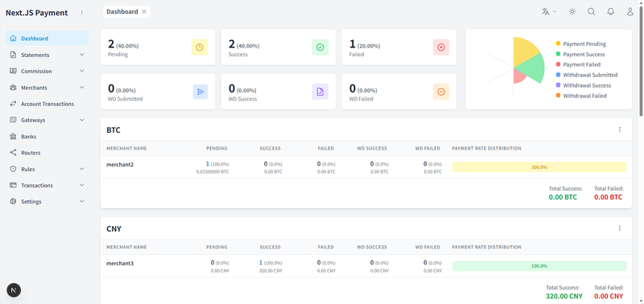
Task: Toggle light theme with the sun icon
Action: (x=572, y=11)
